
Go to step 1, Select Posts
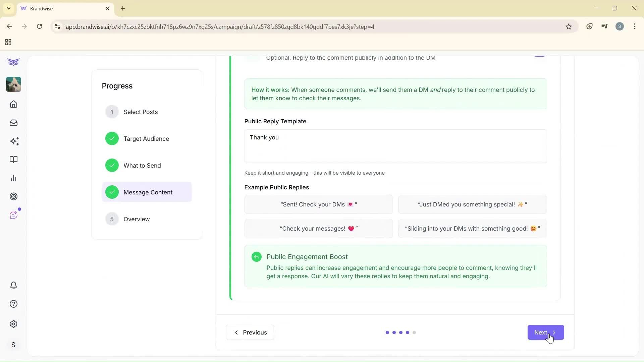[x=141, y=112]
